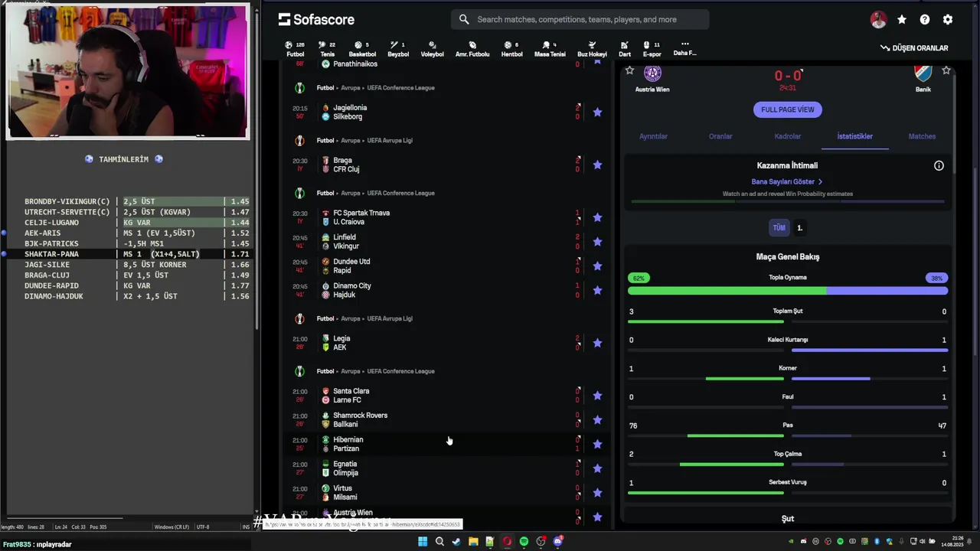Open the Hentbol sport category
The height and width of the screenshot is (551, 980).
(511, 49)
